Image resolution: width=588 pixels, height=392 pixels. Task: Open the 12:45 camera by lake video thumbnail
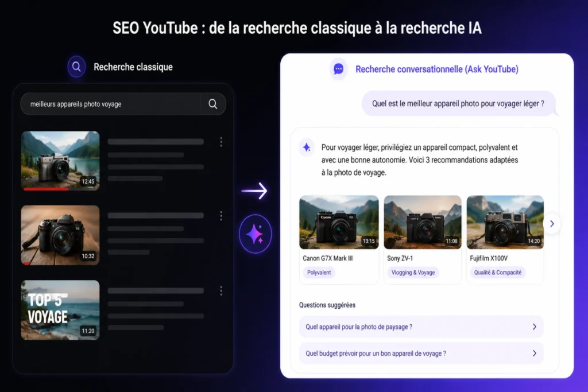pyautogui.click(x=60, y=160)
